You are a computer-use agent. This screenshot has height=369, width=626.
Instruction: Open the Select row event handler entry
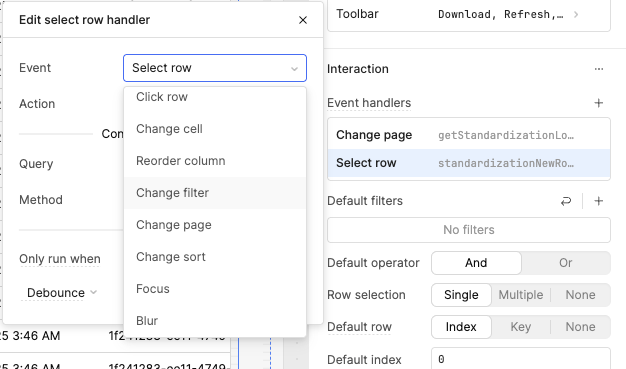[469, 163]
